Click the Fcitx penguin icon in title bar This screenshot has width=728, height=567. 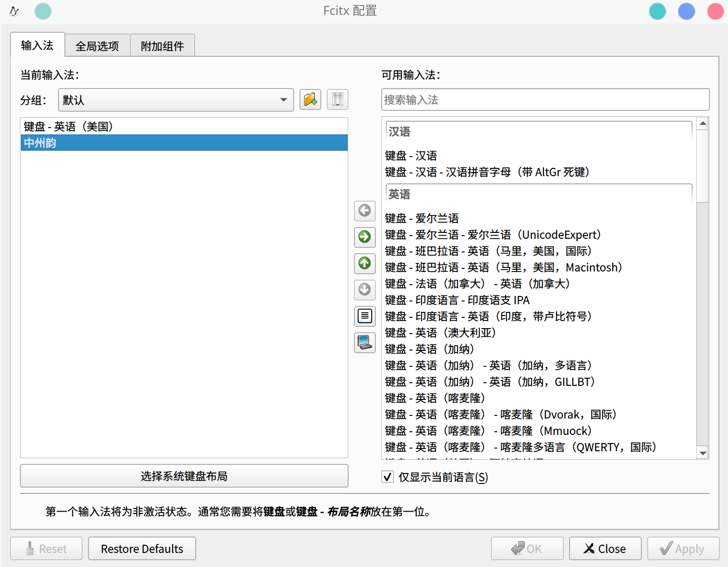click(14, 11)
